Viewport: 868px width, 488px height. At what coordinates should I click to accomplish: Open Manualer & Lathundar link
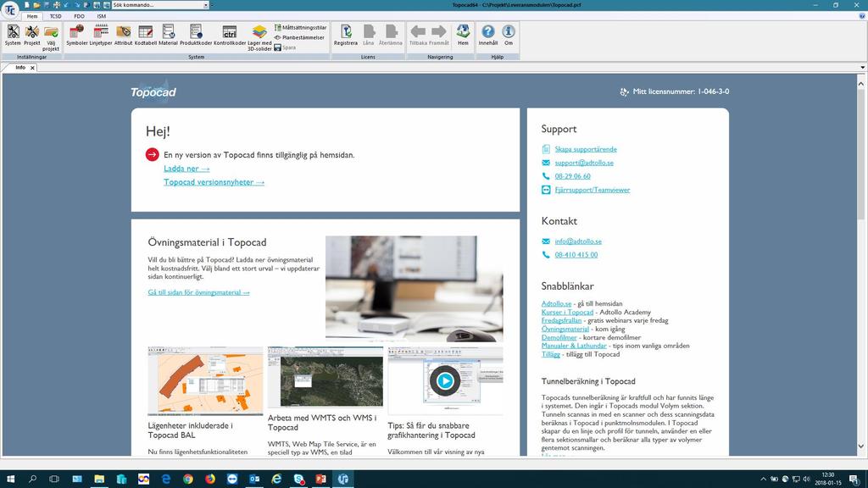[574, 346]
